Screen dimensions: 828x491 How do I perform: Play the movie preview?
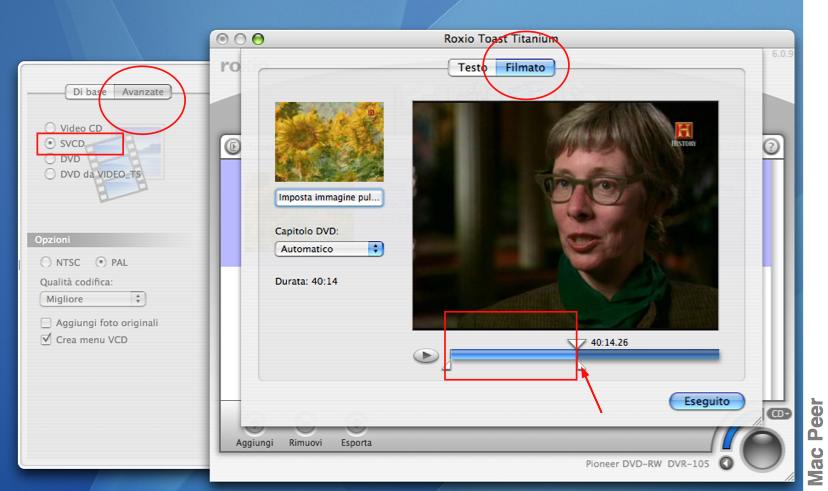[x=426, y=356]
